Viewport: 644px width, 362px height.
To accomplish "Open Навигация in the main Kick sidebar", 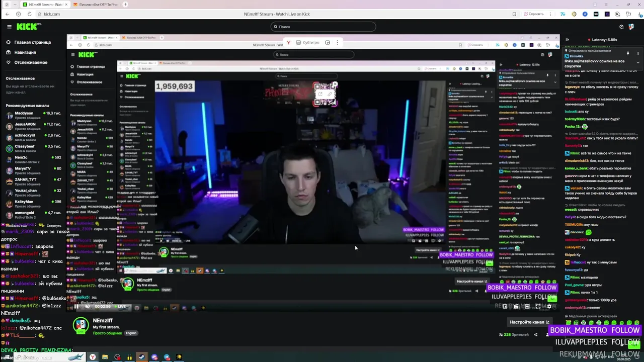I will tap(21, 52).
